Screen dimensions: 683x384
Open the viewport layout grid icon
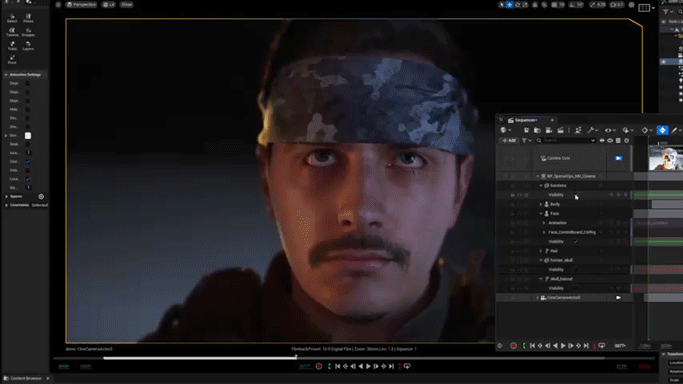point(644,8)
